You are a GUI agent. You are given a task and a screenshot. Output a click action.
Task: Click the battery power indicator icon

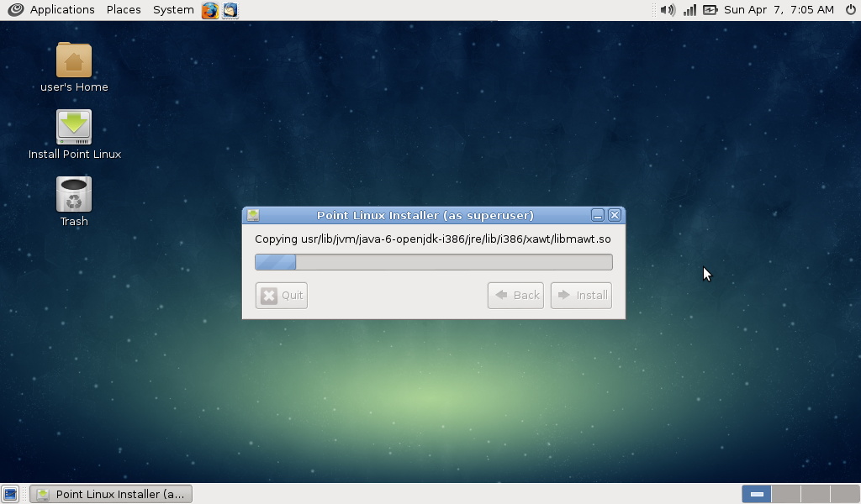tap(710, 10)
